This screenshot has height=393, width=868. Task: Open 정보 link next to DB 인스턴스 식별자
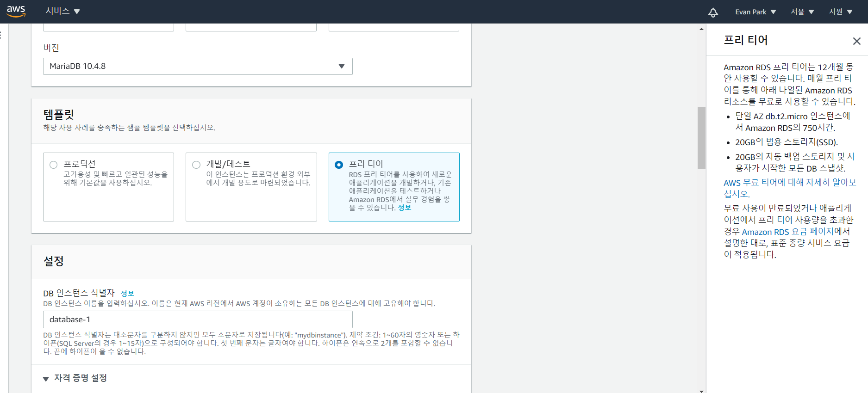coord(127,293)
